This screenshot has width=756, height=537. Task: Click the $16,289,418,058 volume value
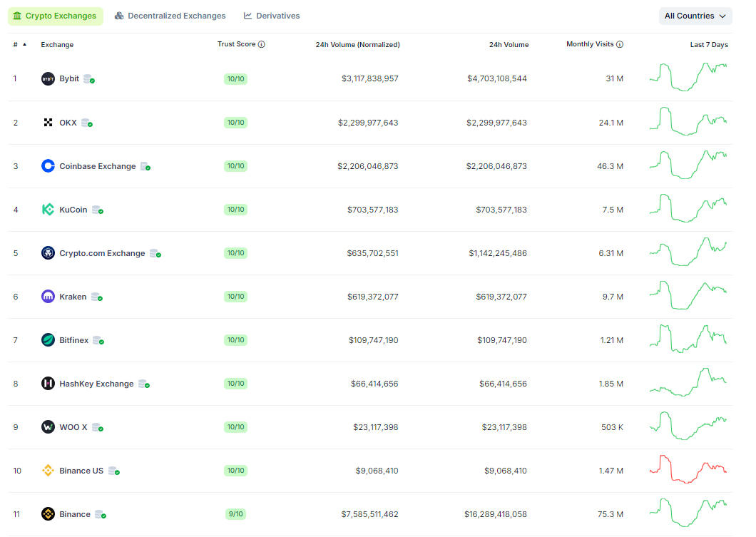click(x=496, y=514)
